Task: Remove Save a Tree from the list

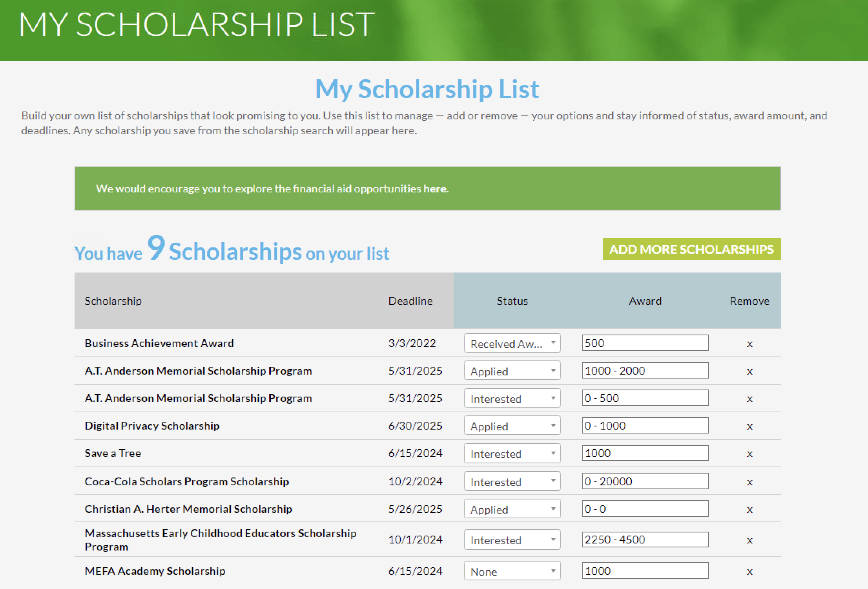Action: 749,453
